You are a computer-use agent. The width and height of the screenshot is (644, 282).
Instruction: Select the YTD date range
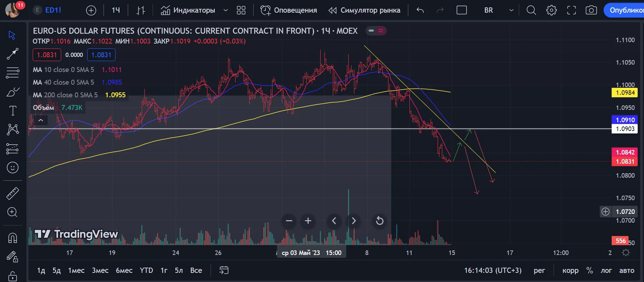[x=146, y=270]
